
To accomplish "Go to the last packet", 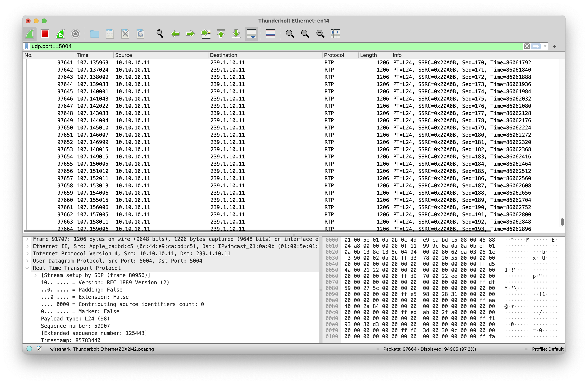I will pyautogui.click(x=236, y=34).
